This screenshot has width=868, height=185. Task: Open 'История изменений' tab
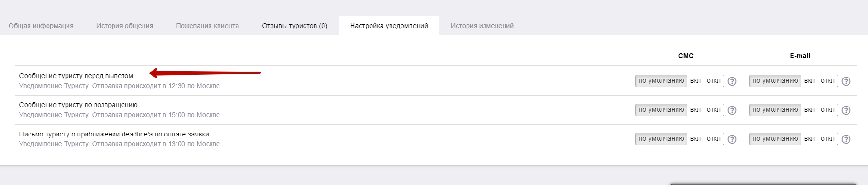tap(482, 26)
